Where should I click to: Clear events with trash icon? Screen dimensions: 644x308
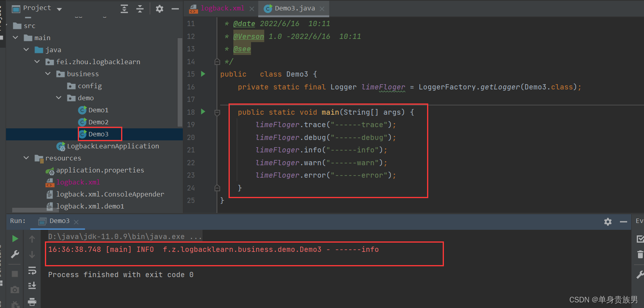click(640, 254)
